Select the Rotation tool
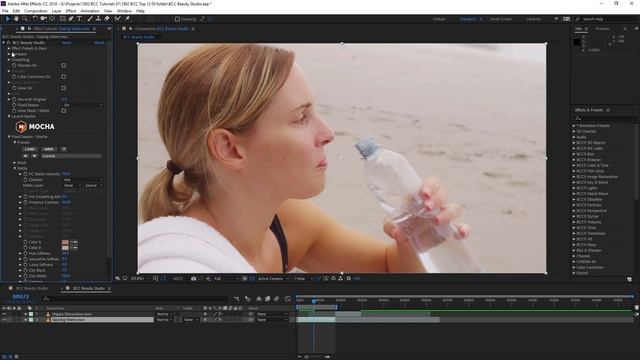The width and height of the screenshot is (640, 360). click(35, 19)
